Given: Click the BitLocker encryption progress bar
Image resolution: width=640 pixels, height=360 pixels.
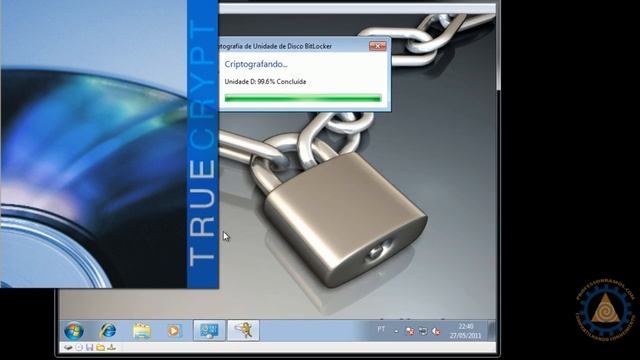Looking at the screenshot, I should pyautogui.click(x=303, y=98).
